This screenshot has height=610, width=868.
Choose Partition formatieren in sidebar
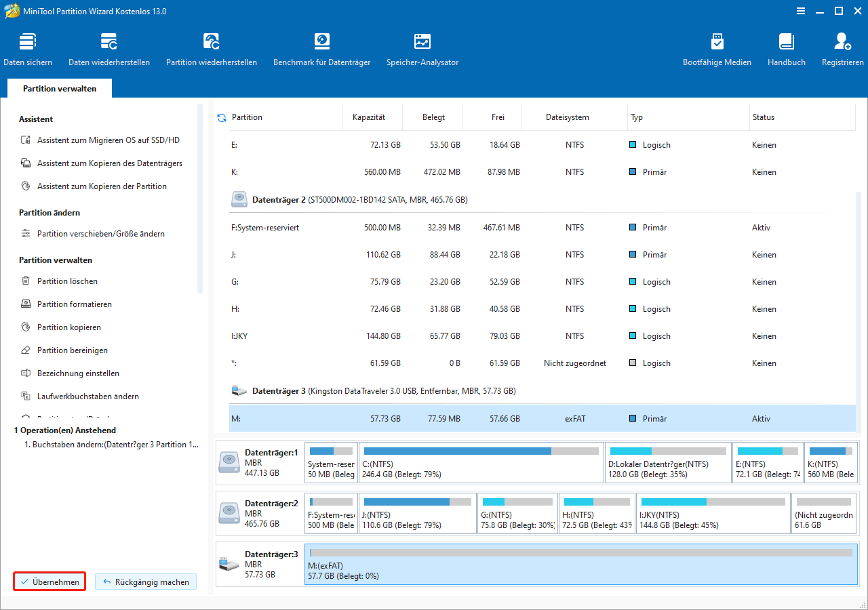pos(75,304)
